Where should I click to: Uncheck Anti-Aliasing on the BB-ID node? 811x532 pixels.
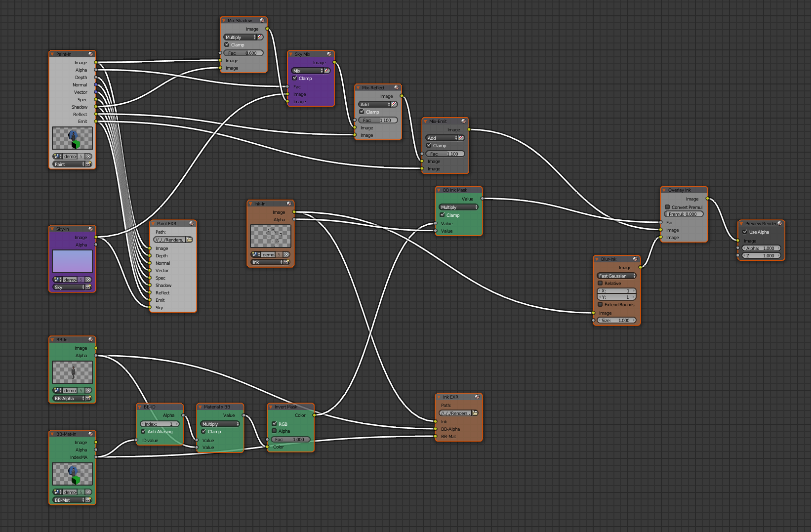click(143, 431)
